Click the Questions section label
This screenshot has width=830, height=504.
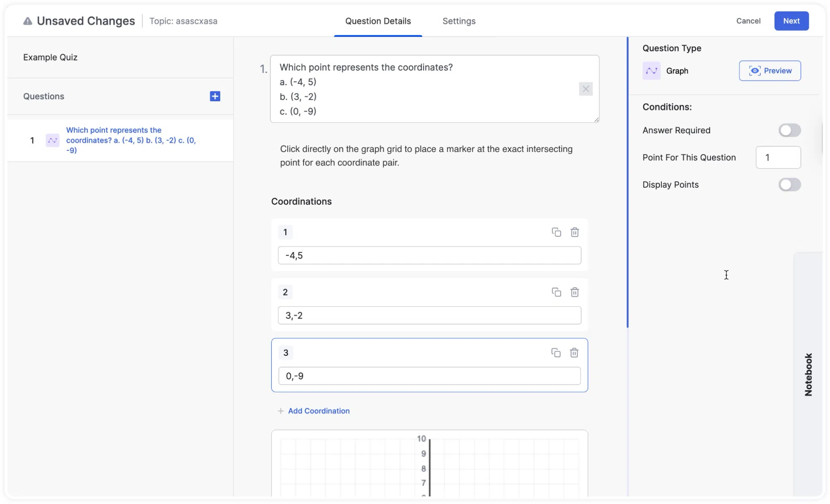[x=44, y=96]
